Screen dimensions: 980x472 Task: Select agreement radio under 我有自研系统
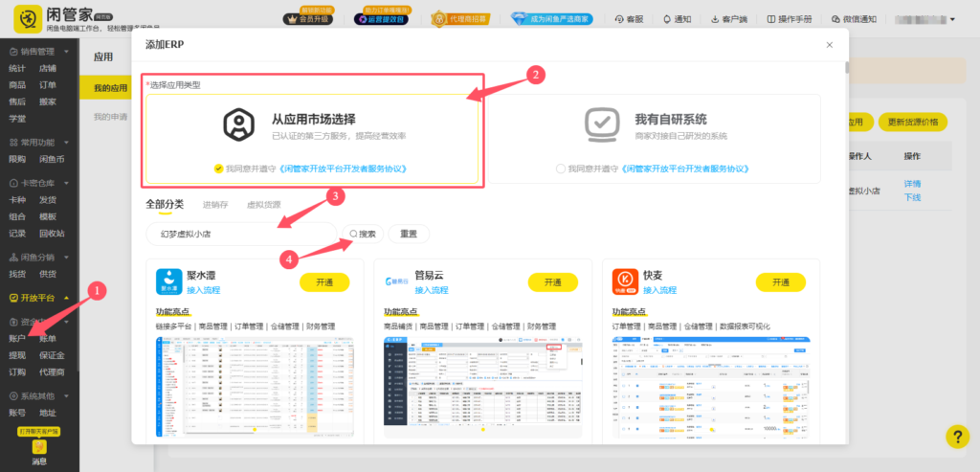point(560,169)
